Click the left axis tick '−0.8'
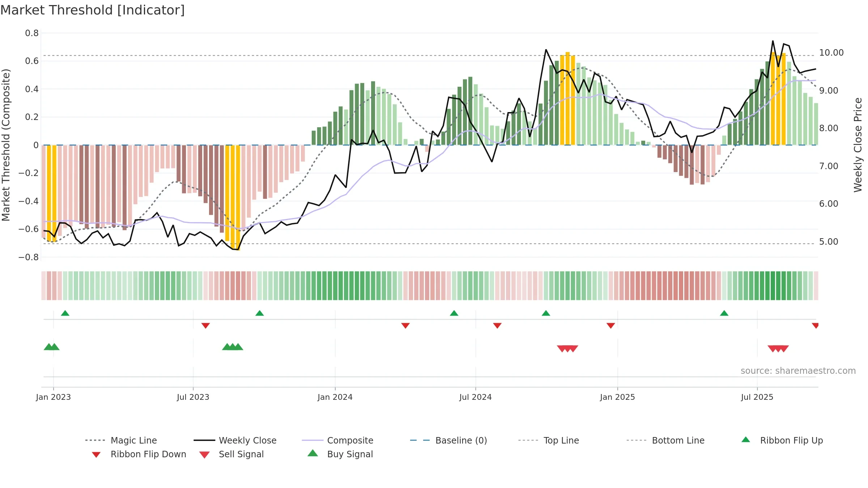The image size is (868, 488). (x=29, y=257)
